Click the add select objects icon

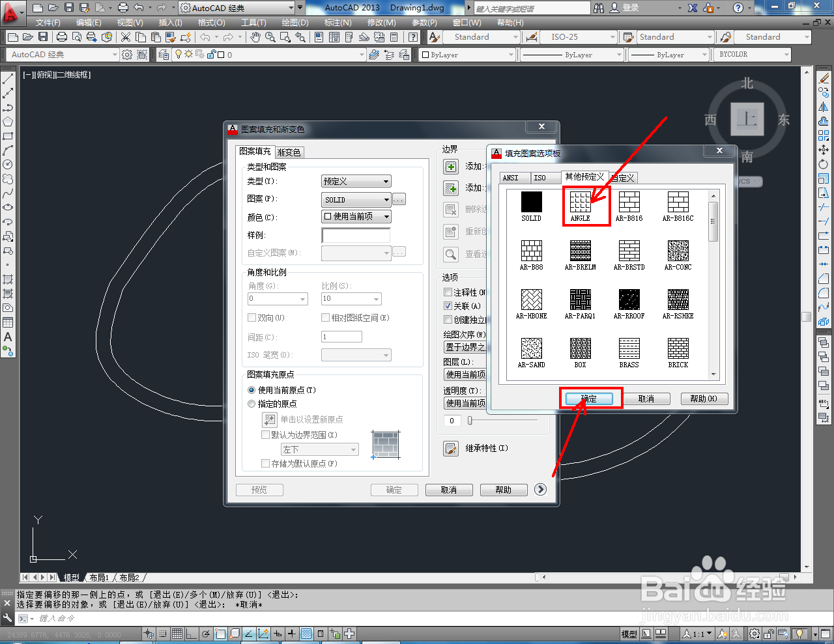click(x=451, y=188)
